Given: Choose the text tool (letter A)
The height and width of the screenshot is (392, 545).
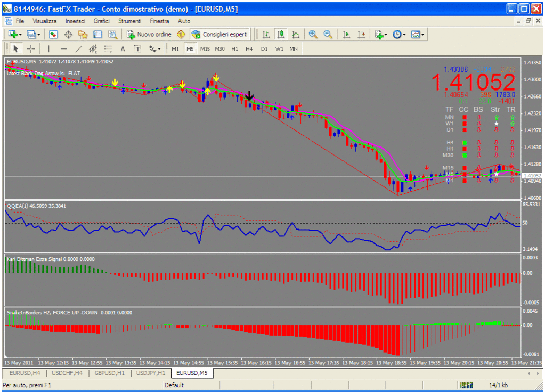Looking at the screenshot, I should (123, 49).
